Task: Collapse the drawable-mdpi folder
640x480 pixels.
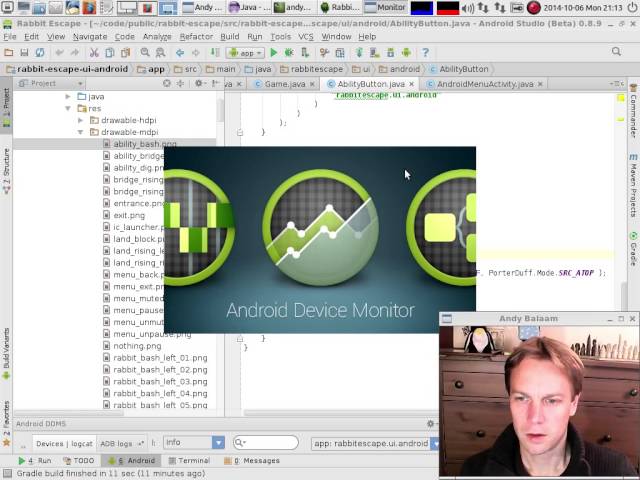Action: coord(80,132)
